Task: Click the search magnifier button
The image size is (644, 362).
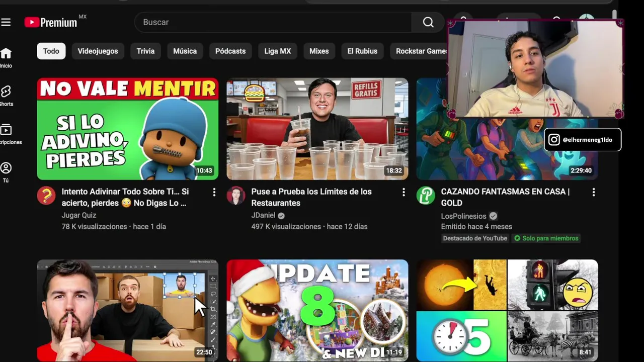Action: (428, 22)
